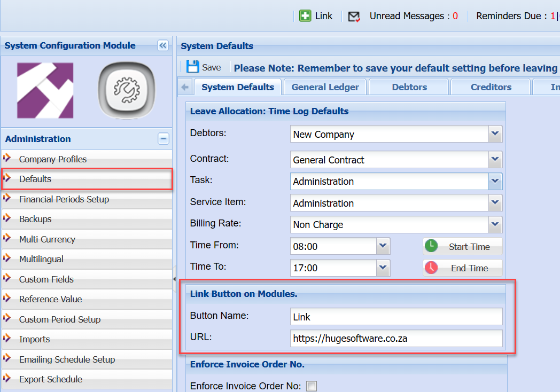Open the Billing Rate dropdown
The image size is (560, 392).
(x=495, y=224)
